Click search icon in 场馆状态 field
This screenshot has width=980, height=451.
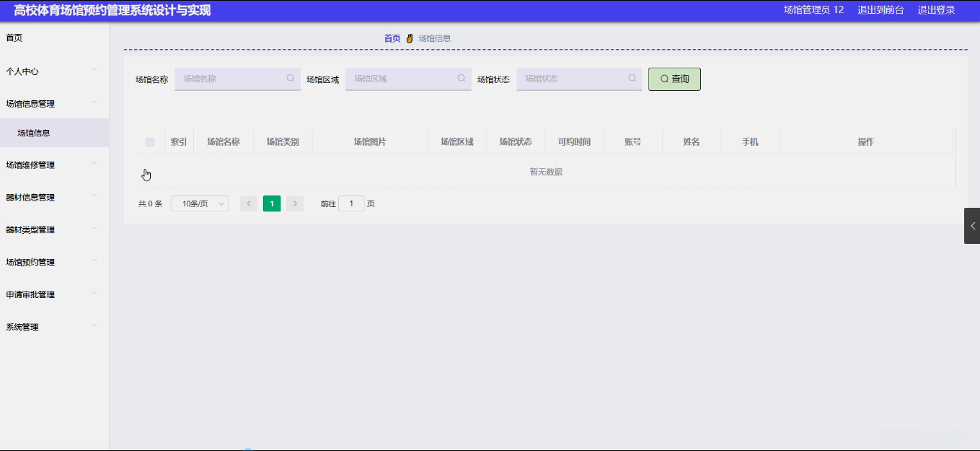(x=632, y=78)
